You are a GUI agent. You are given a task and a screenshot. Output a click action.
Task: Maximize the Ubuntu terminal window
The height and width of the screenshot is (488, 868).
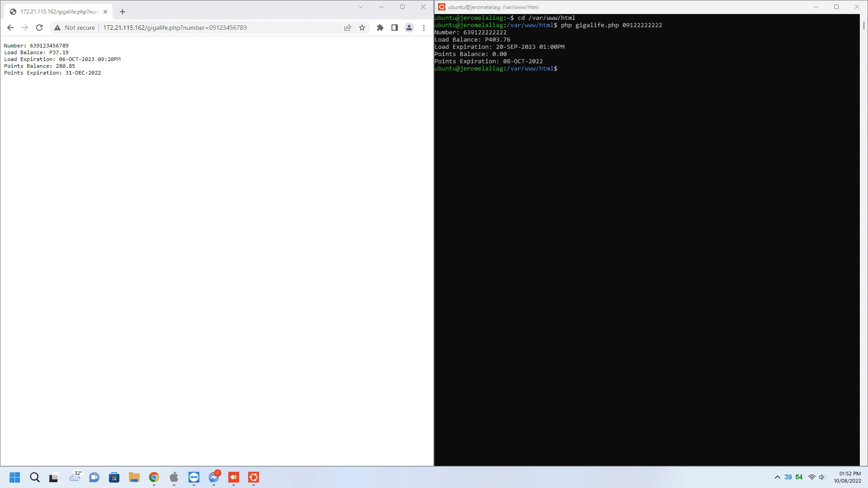pyautogui.click(x=836, y=7)
